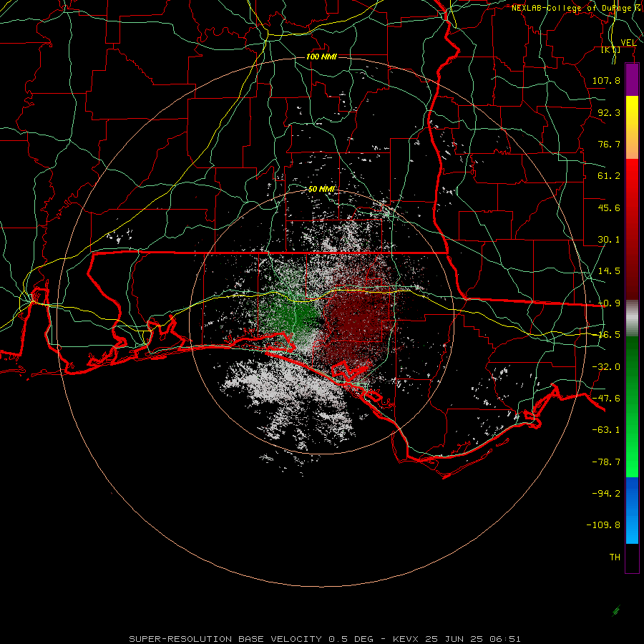Click the 14.5 scale value
The height and width of the screenshot is (644, 644).
click(609, 271)
